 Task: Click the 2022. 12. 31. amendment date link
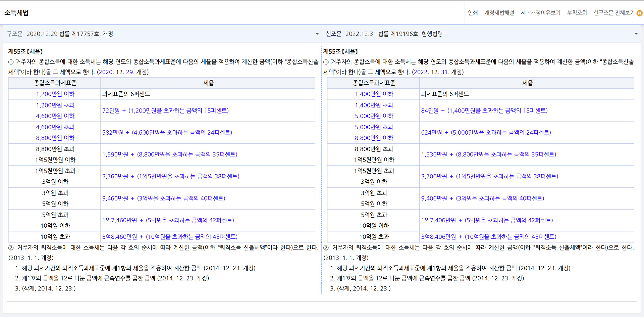pos(431,72)
